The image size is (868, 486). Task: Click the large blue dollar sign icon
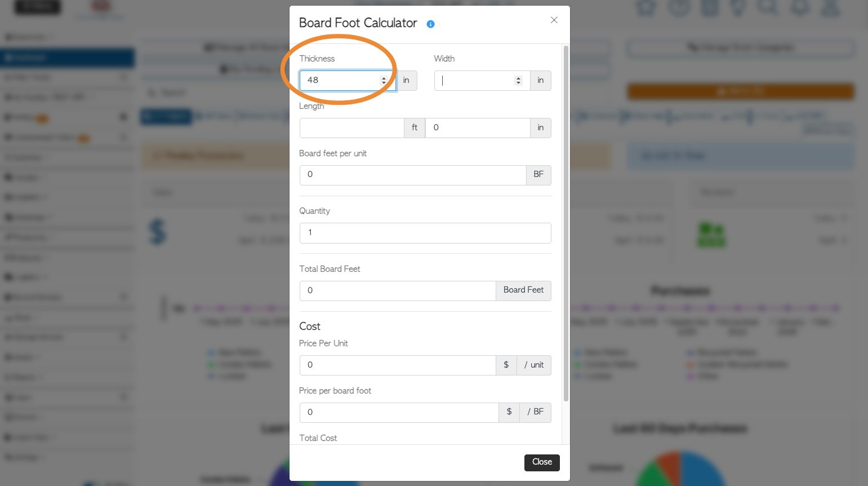(x=158, y=232)
